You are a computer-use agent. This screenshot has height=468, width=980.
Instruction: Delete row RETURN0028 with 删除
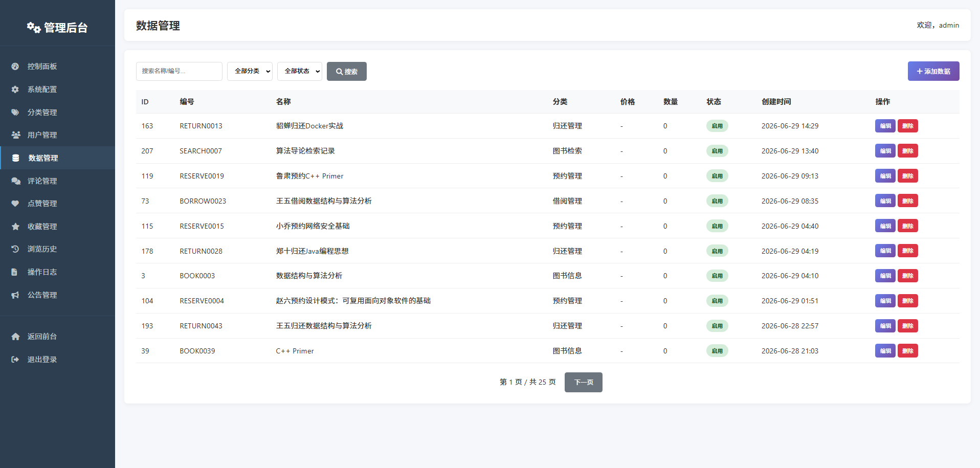point(908,251)
